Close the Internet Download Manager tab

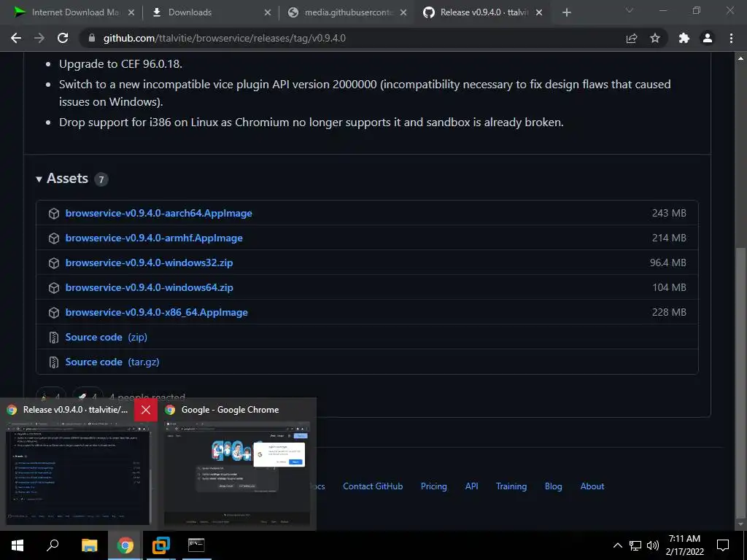(131, 12)
